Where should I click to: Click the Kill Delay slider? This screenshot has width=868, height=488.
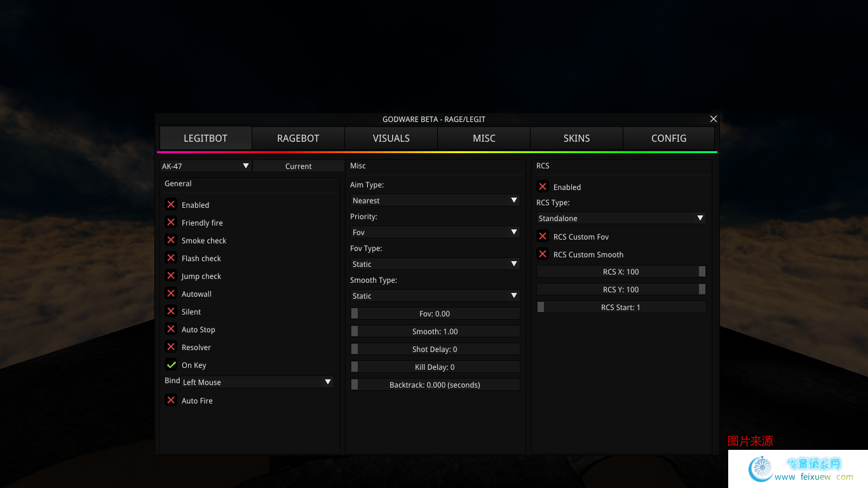coord(435,367)
